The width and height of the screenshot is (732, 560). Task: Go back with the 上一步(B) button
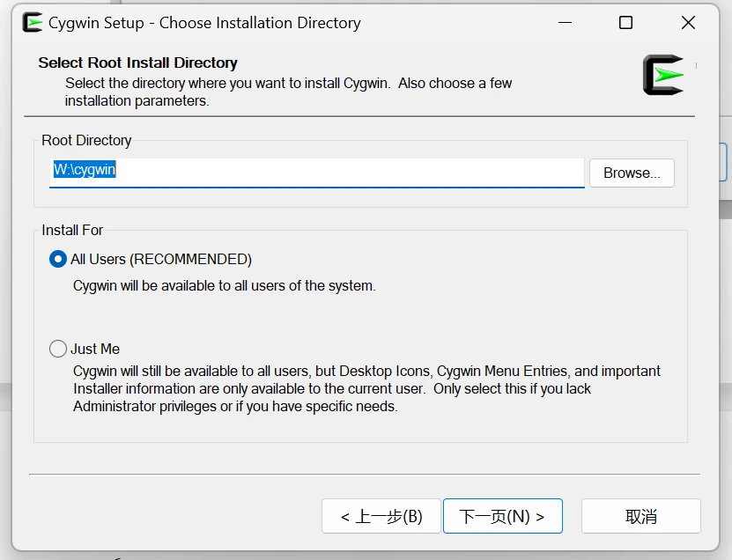(x=381, y=516)
